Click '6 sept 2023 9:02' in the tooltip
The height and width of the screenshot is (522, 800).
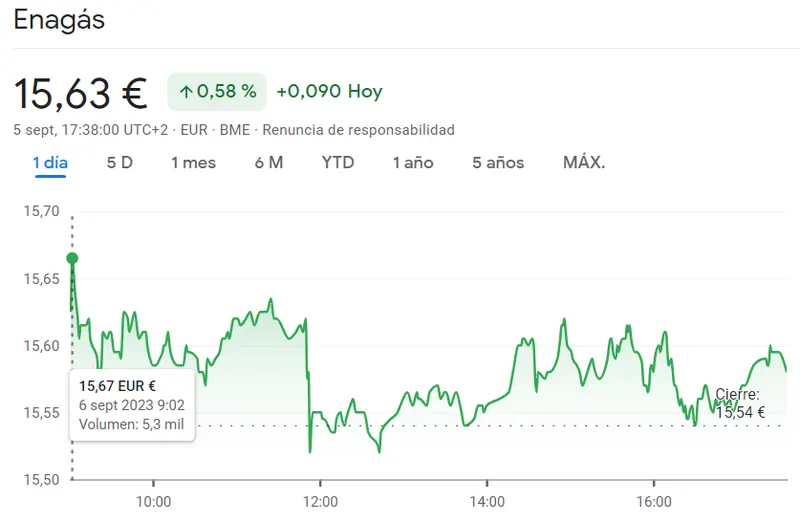pos(132,405)
